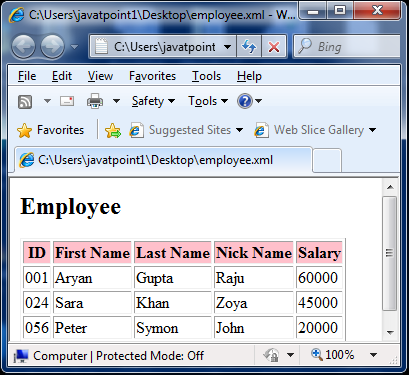Click the red Stop loading icon
The height and width of the screenshot is (383, 411).
coord(274,47)
